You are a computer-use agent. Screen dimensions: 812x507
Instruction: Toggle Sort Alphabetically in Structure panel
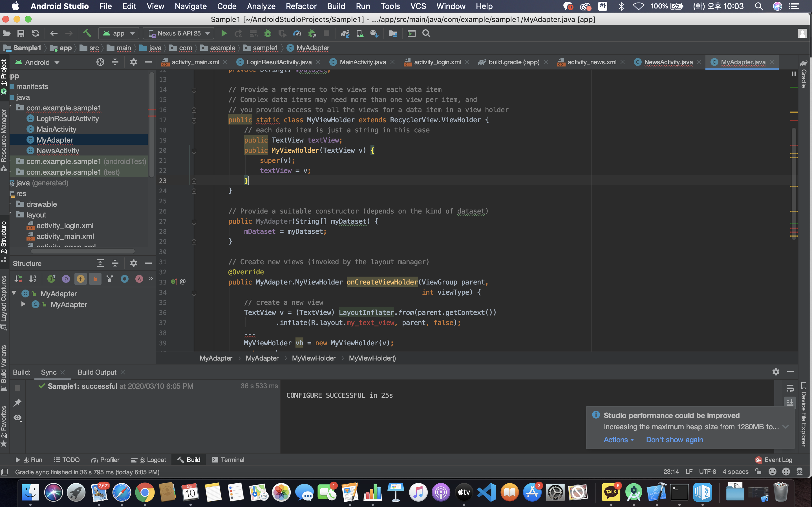(x=32, y=279)
